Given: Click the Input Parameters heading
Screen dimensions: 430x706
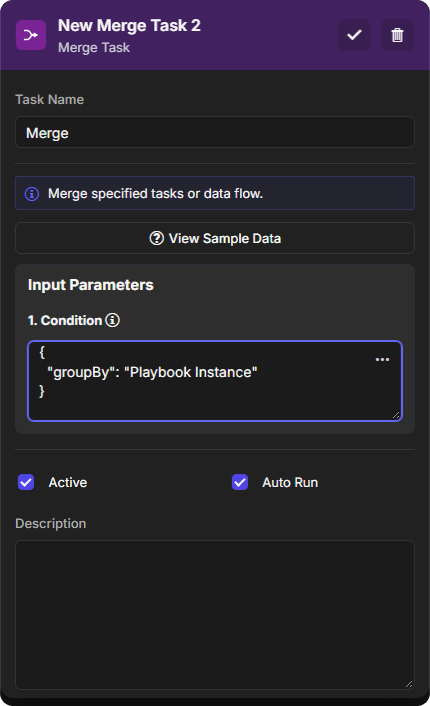Looking at the screenshot, I should (91, 285).
